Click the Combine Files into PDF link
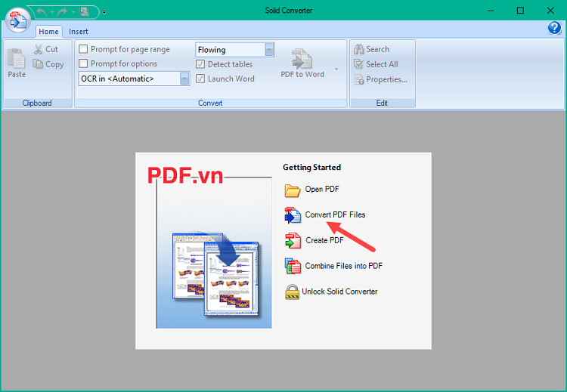This screenshot has width=567, height=392. [343, 266]
